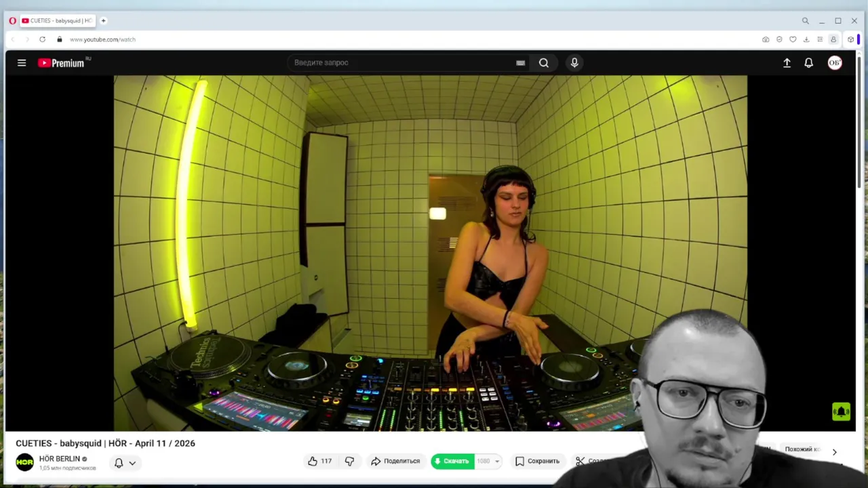The image size is (868, 488).
Task: Go forward with browser forward arrow
Action: tap(27, 39)
